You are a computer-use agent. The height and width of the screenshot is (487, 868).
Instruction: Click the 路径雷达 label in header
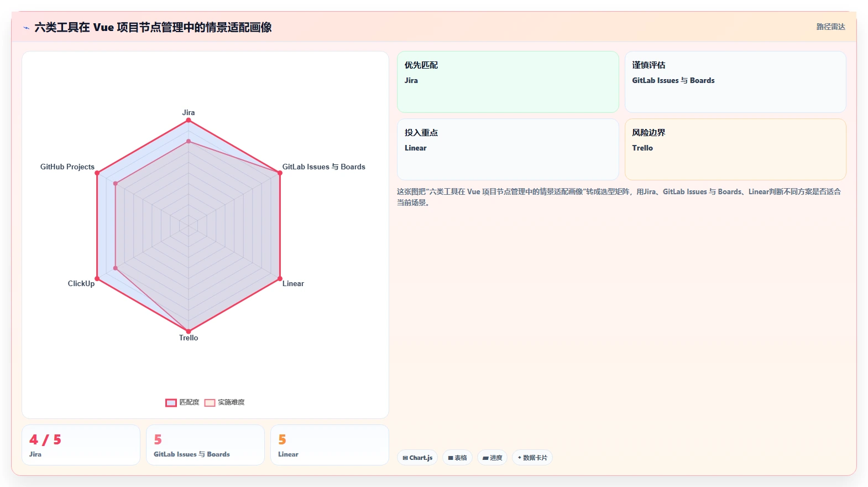coord(830,27)
